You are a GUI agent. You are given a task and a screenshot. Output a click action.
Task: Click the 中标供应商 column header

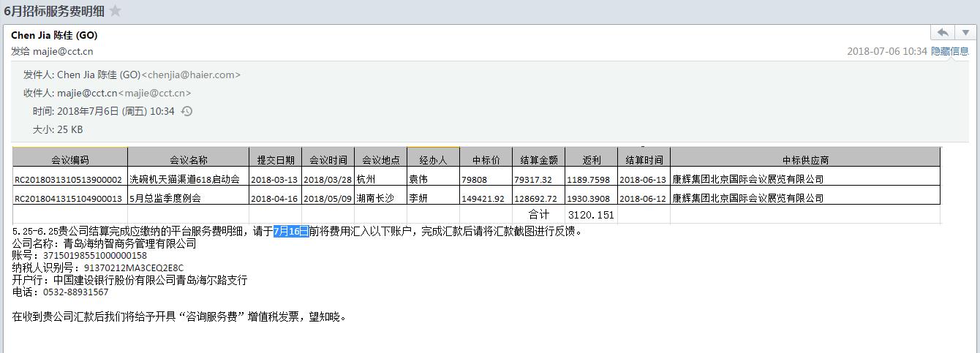[804, 160]
